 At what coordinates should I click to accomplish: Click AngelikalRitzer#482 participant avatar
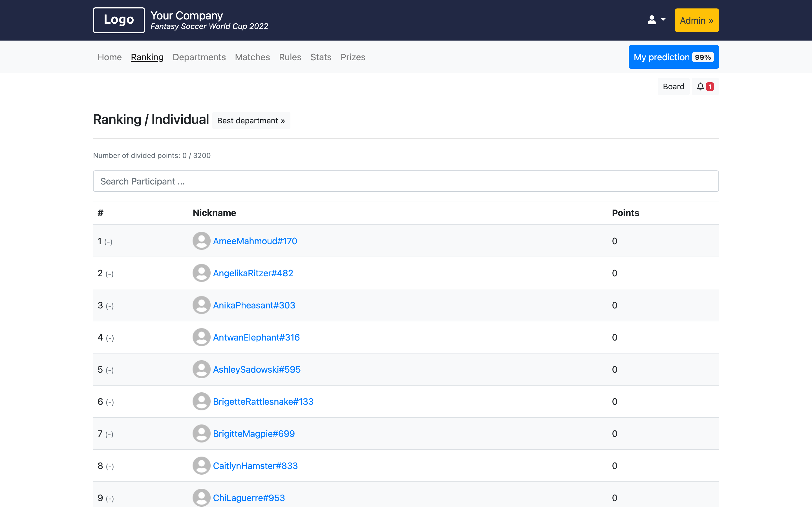click(201, 273)
